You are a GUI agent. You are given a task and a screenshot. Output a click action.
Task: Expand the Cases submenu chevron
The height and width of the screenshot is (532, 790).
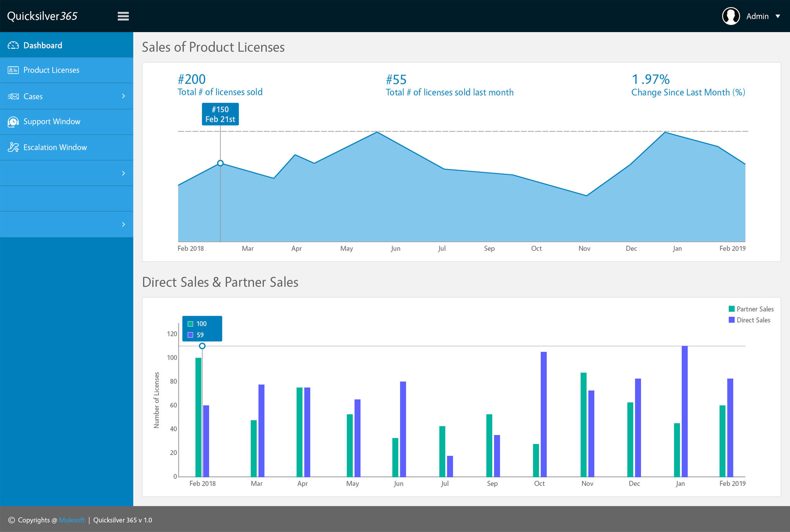[x=124, y=96]
